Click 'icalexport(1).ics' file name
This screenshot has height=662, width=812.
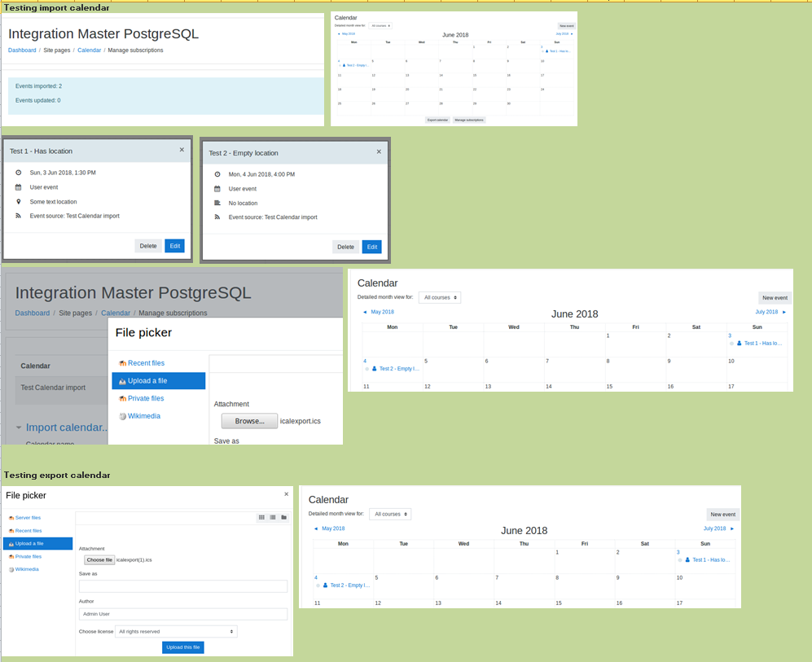(134, 560)
